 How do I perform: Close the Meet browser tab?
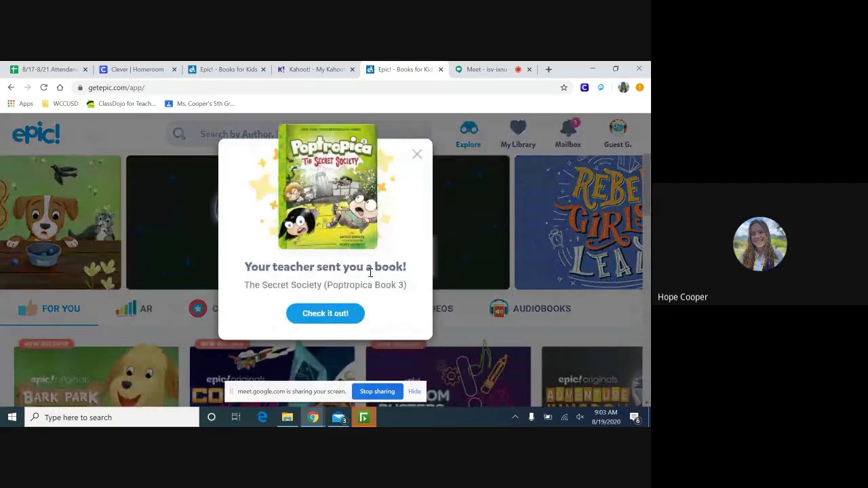coord(530,69)
